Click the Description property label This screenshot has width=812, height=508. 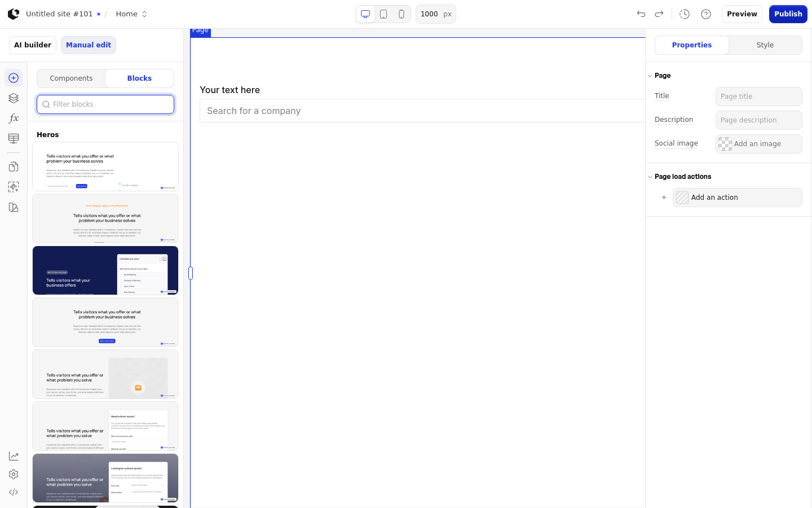tap(674, 120)
